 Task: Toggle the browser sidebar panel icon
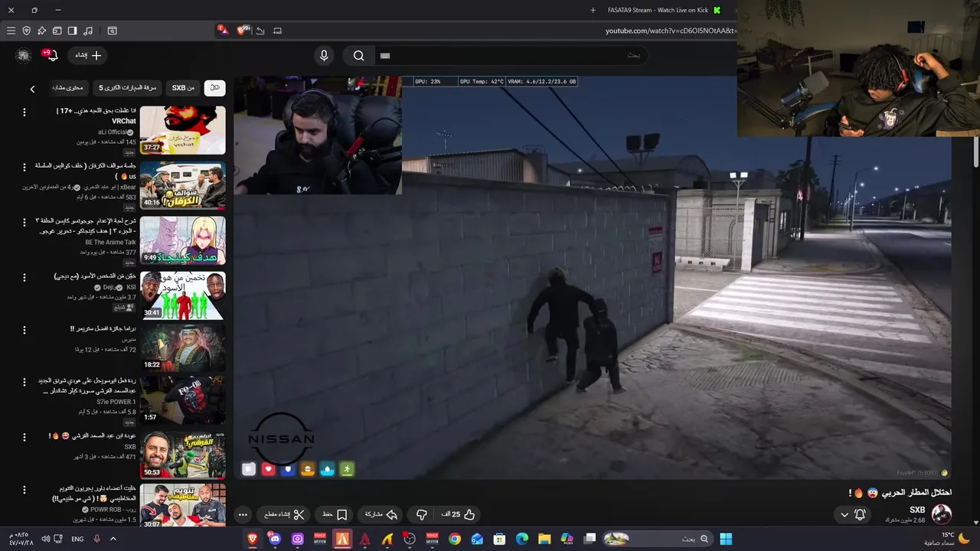pyautogui.click(x=72, y=31)
